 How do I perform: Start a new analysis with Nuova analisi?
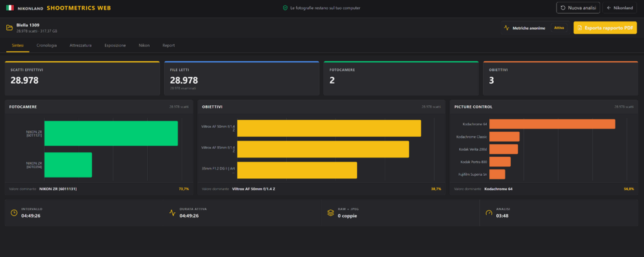click(x=579, y=8)
